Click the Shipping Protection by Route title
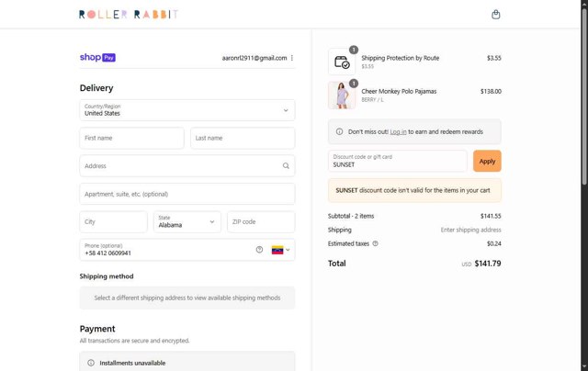Image resolution: width=588 pixels, height=371 pixels. [x=401, y=58]
